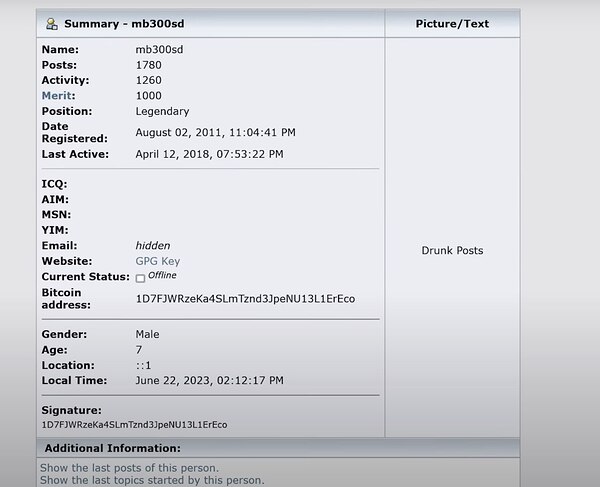Click the Gender label

[64, 334]
